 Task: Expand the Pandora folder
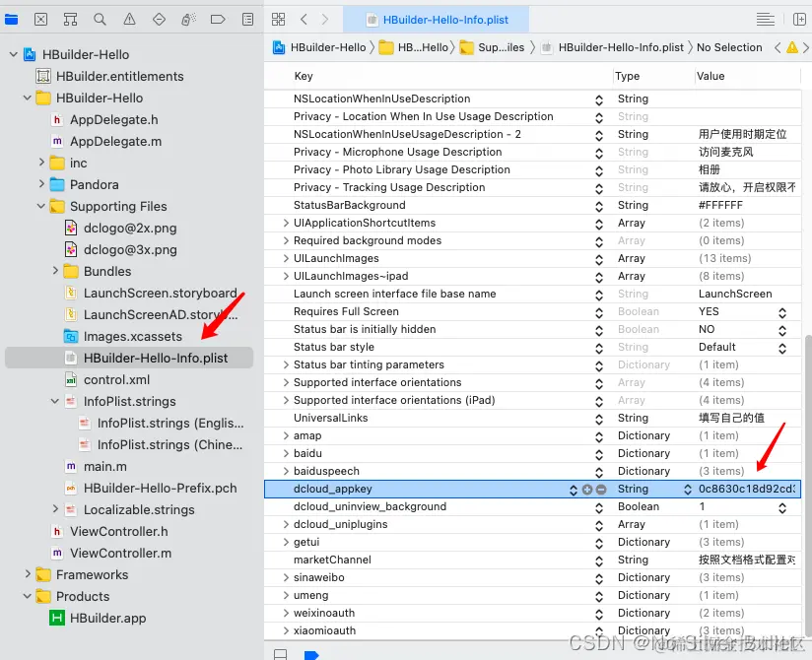42,184
